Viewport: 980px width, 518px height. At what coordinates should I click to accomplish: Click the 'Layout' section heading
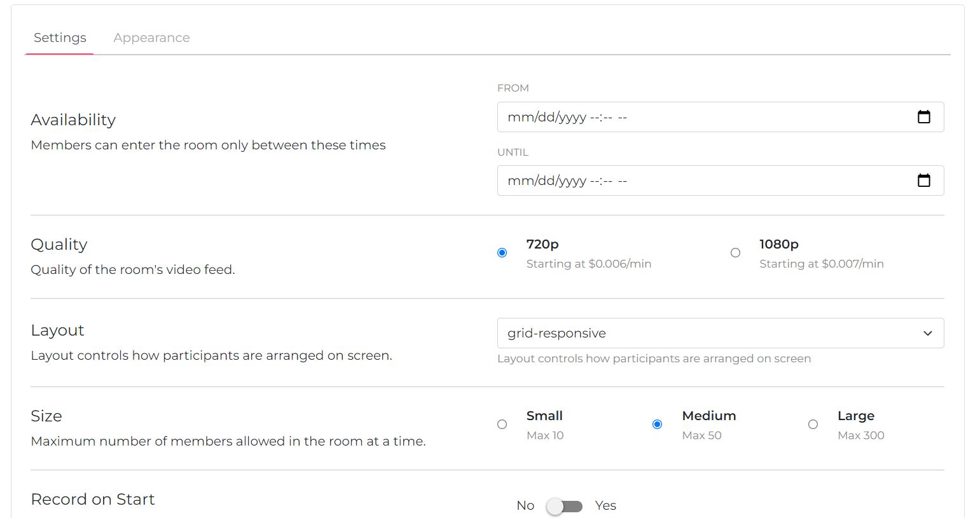click(x=57, y=331)
